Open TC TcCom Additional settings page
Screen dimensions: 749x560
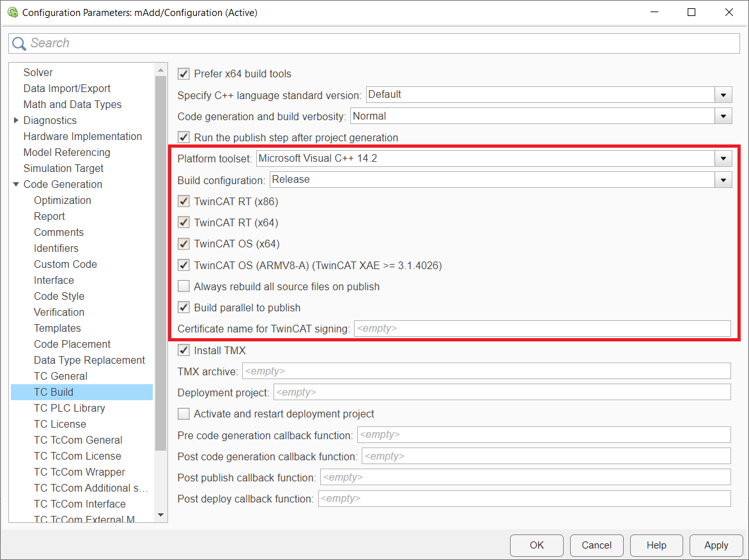[91, 488]
